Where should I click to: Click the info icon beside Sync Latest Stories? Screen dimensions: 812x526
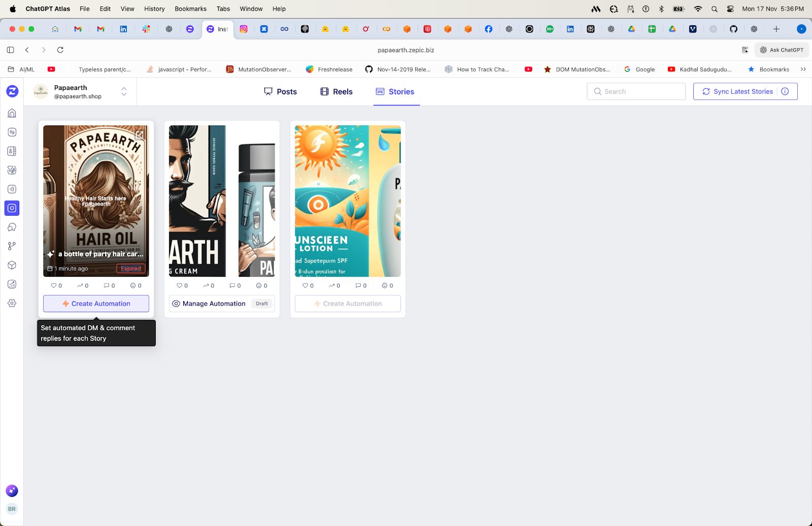click(x=785, y=91)
